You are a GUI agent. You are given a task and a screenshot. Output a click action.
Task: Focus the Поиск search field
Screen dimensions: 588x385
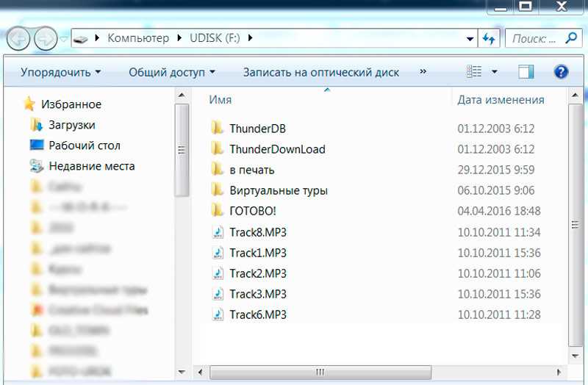tap(534, 38)
